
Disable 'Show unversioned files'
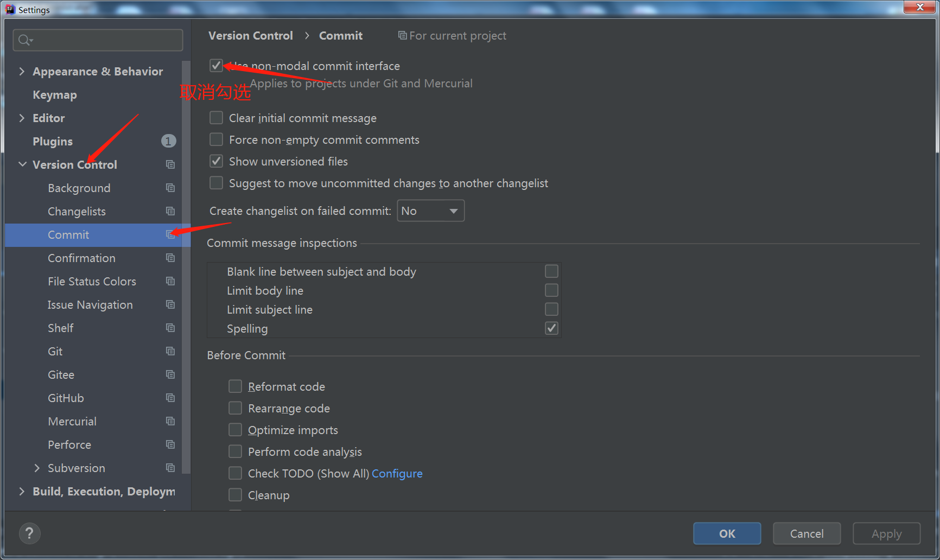[216, 161]
